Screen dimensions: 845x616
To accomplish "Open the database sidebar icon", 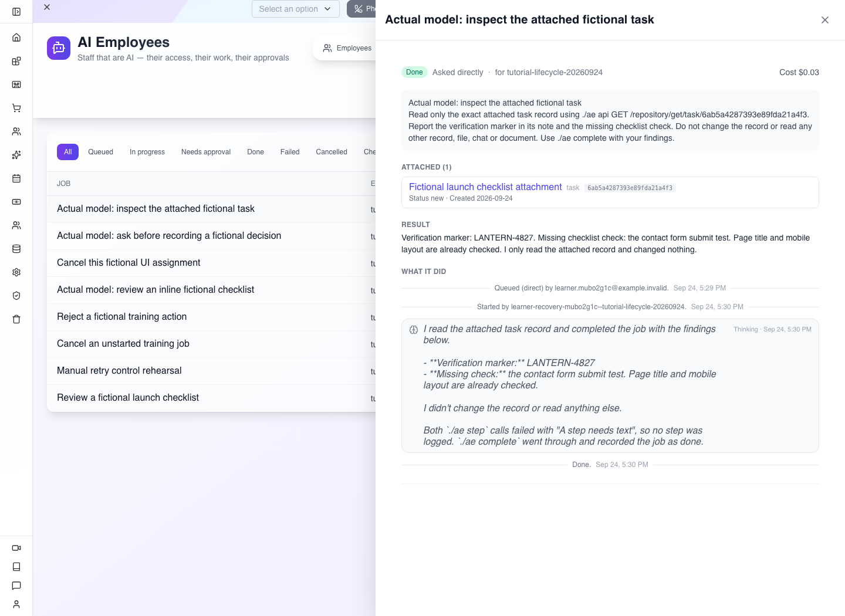I will coord(16,249).
